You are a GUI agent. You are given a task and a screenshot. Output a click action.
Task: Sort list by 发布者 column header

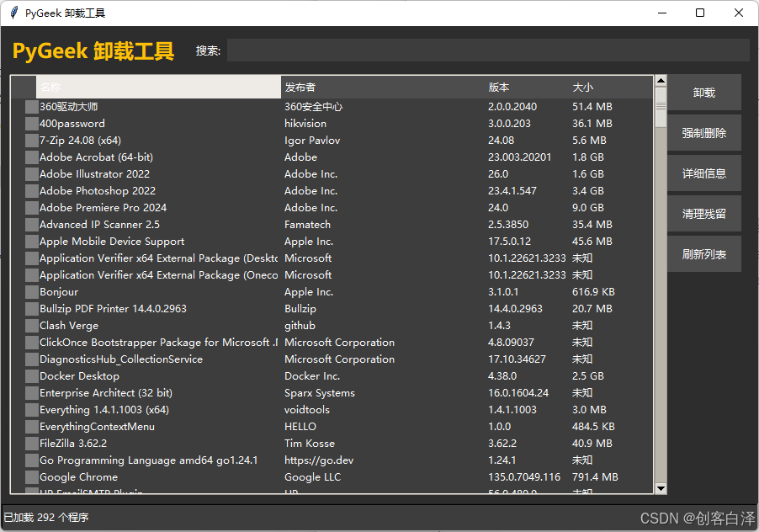click(383, 88)
